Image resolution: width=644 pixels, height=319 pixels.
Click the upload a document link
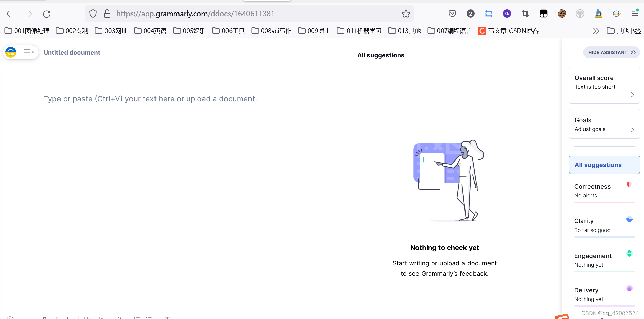coord(198,99)
